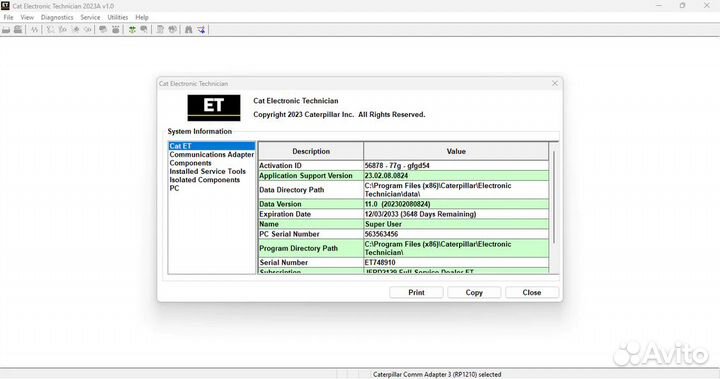Click the first toolbar icon (open file)
720x379 pixels.
pos(6,30)
